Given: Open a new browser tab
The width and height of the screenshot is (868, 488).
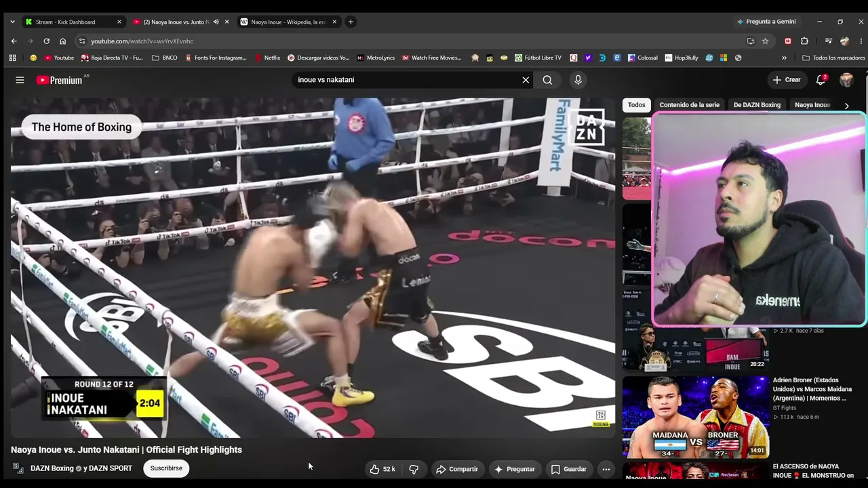Looking at the screenshot, I should (x=351, y=22).
